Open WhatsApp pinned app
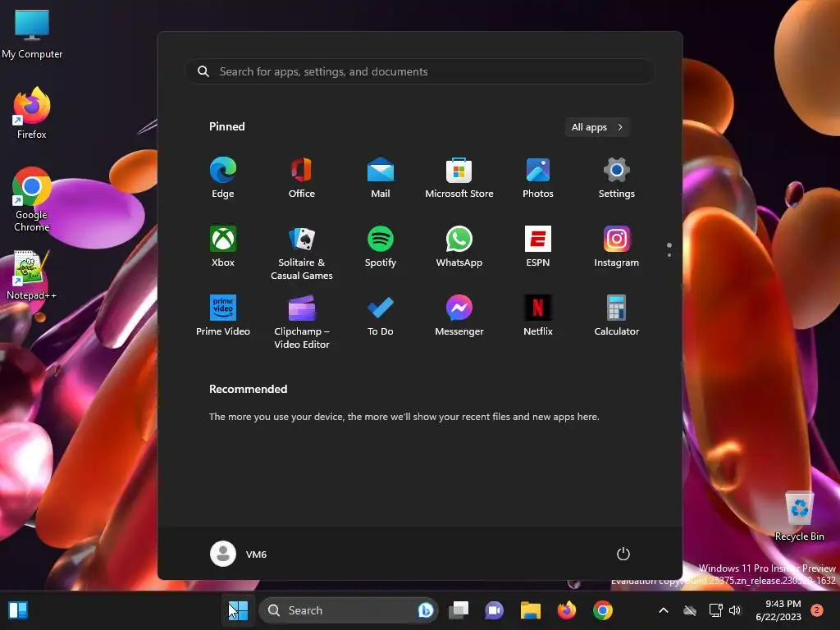The width and height of the screenshot is (840, 630). click(459, 246)
